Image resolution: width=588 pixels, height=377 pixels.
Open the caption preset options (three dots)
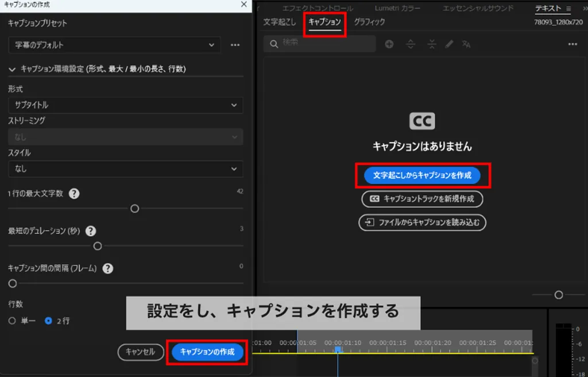coord(235,45)
